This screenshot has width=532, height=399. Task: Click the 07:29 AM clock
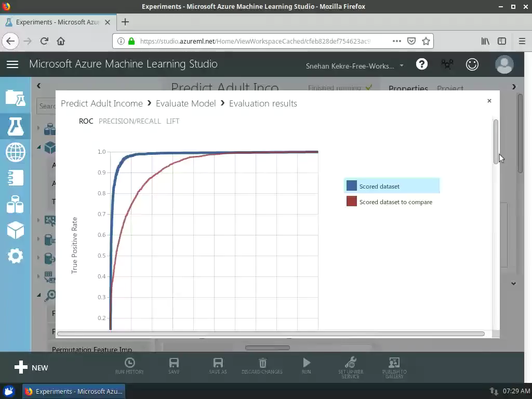tap(516, 391)
